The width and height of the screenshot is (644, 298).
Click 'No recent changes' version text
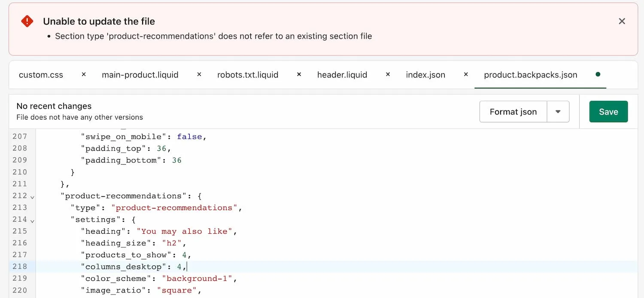(x=54, y=106)
